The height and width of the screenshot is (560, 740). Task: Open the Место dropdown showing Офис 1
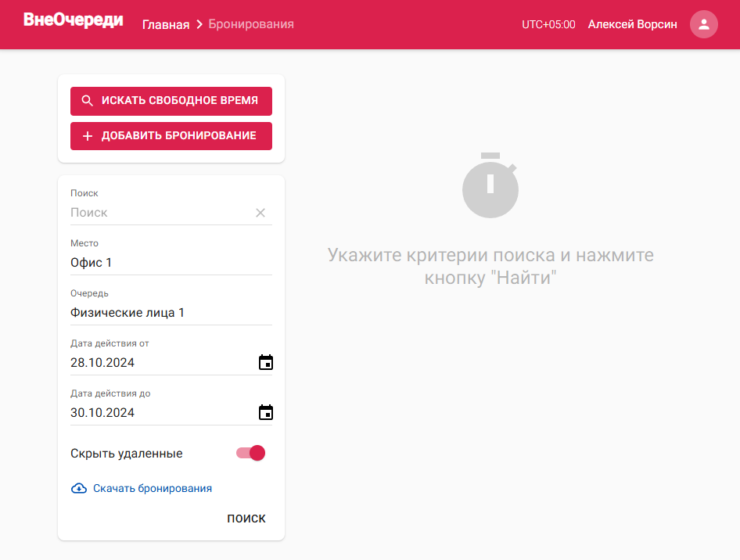171,263
